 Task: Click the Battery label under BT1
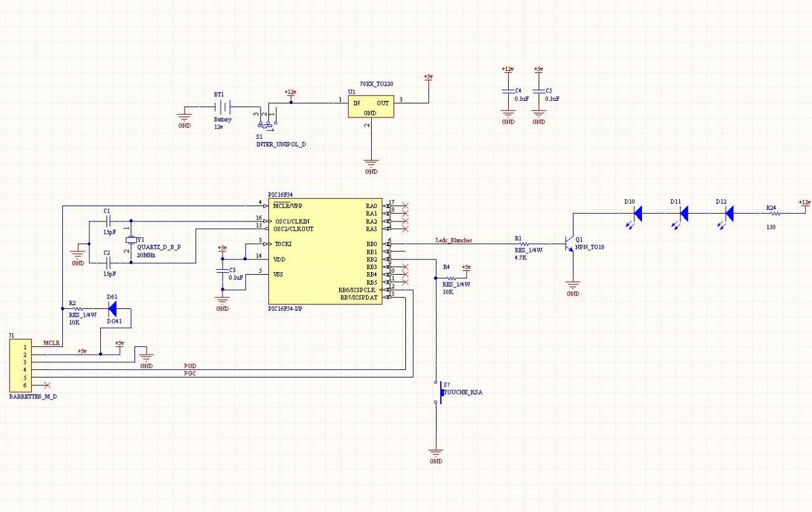point(223,119)
